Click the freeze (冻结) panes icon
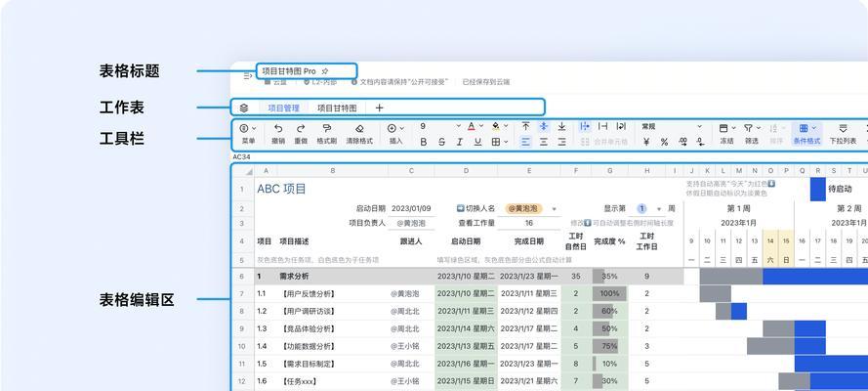This screenshot has height=391, width=868. 723,128
